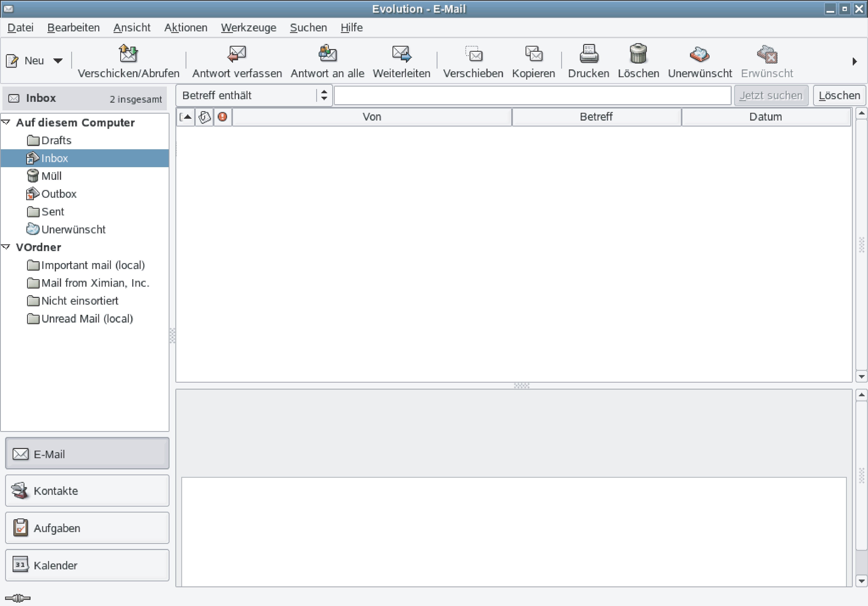Select the Unread Mail (local) folder

click(x=87, y=318)
